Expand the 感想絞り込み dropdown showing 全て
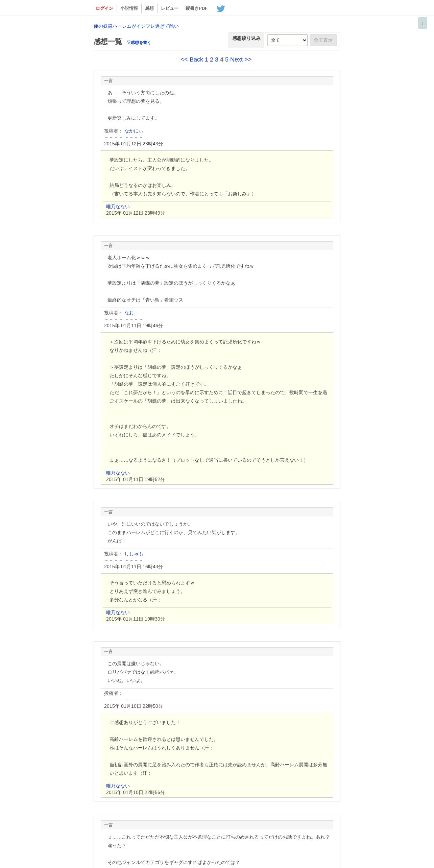Screen dimensions: 434x868 (288, 40)
